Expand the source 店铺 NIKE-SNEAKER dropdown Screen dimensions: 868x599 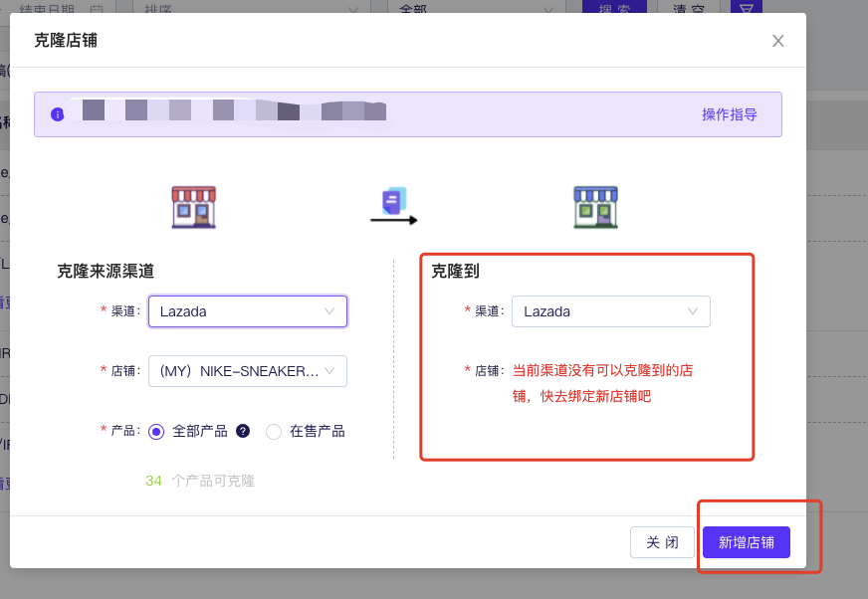247,371
